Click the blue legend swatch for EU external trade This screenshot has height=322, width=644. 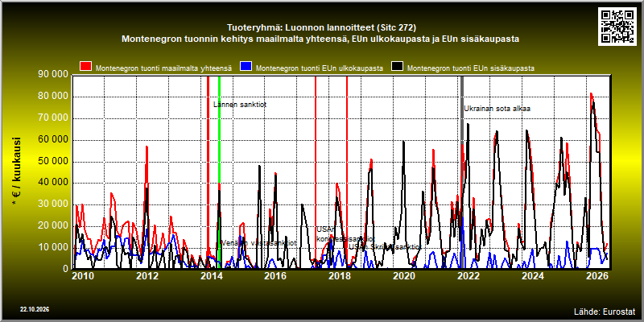[246, 67]
